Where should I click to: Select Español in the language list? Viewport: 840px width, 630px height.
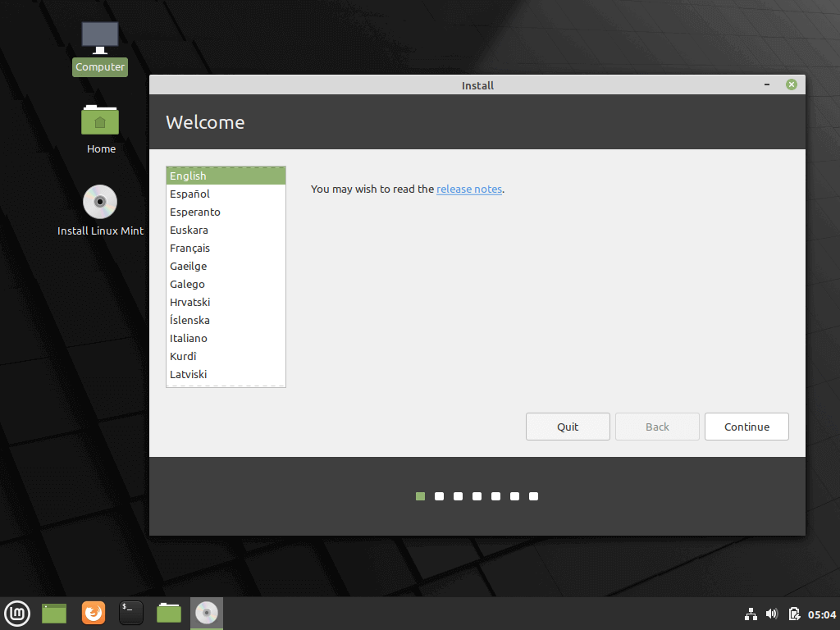(189, 194)
